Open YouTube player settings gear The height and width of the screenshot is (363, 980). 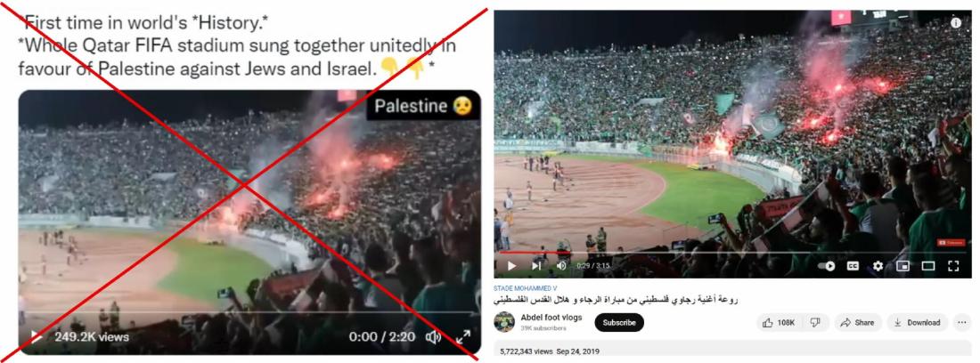[x=878, y=266]
